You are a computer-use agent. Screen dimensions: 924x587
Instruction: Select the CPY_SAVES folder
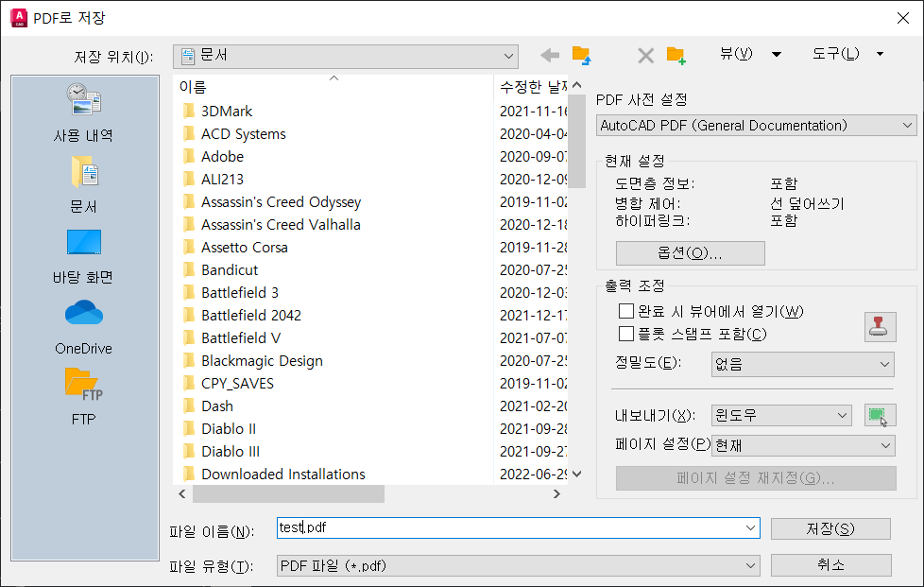228,383
